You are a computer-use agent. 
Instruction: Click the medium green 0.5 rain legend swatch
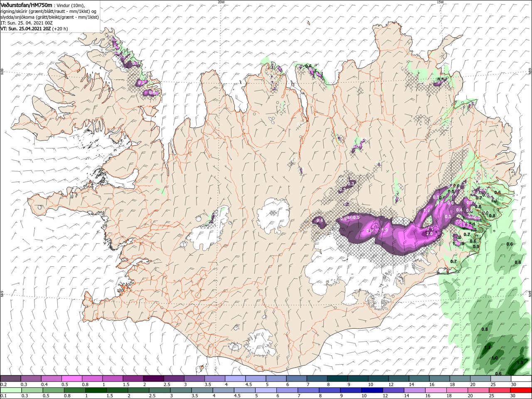53,390
